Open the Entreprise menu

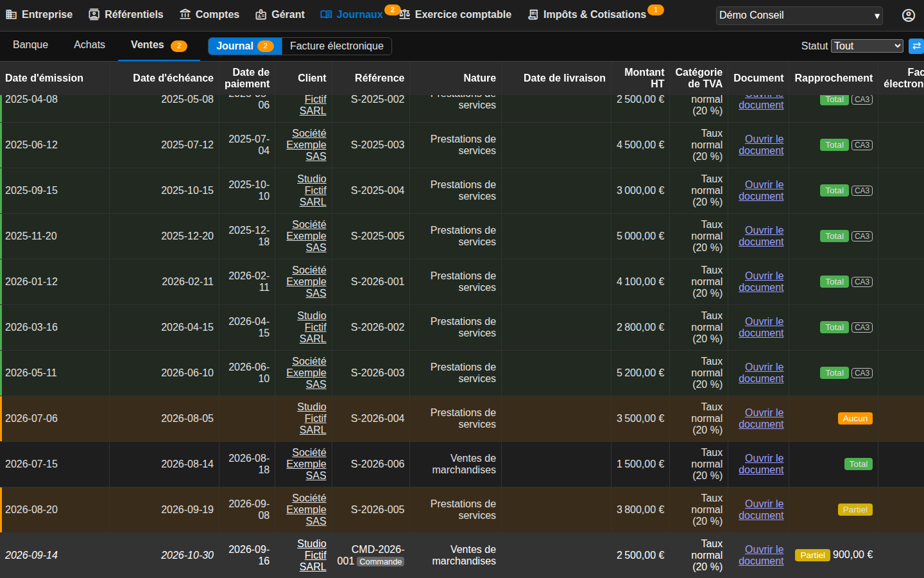(x=39, y=14)
